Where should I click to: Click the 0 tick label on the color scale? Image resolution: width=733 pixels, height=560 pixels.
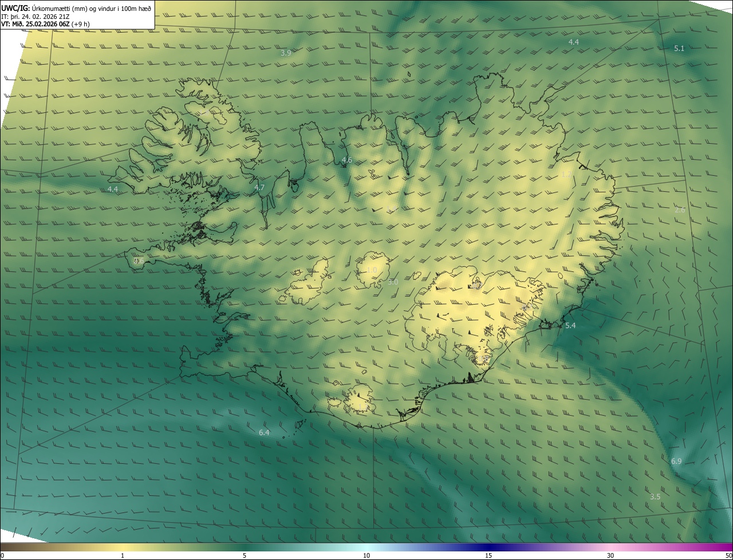[2, 556]
